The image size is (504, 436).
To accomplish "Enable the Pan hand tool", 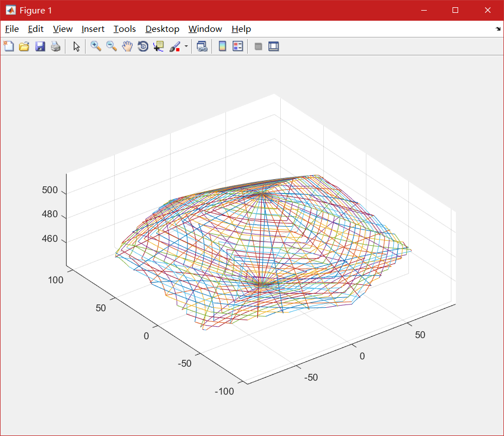I will click(127, 46).
